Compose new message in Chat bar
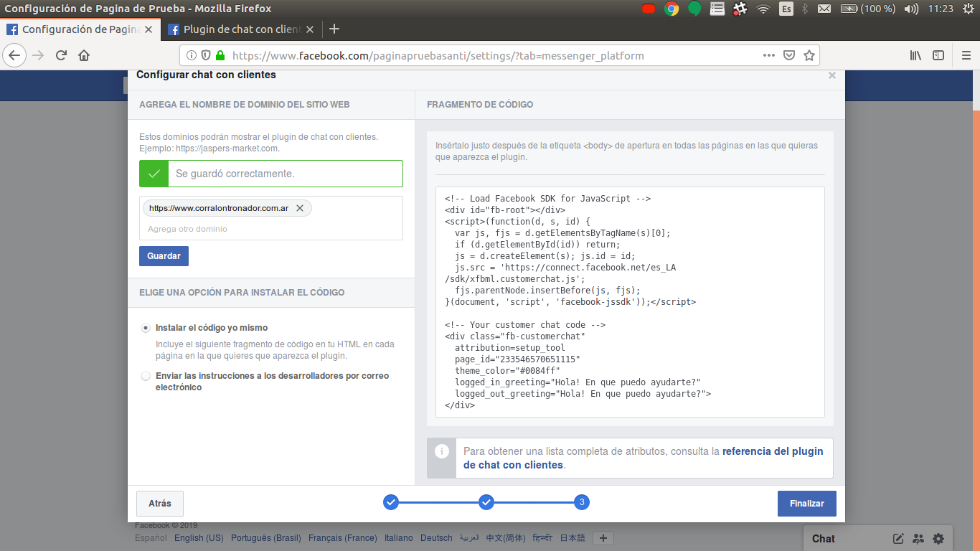980x551 pixels. click(898, 539)
